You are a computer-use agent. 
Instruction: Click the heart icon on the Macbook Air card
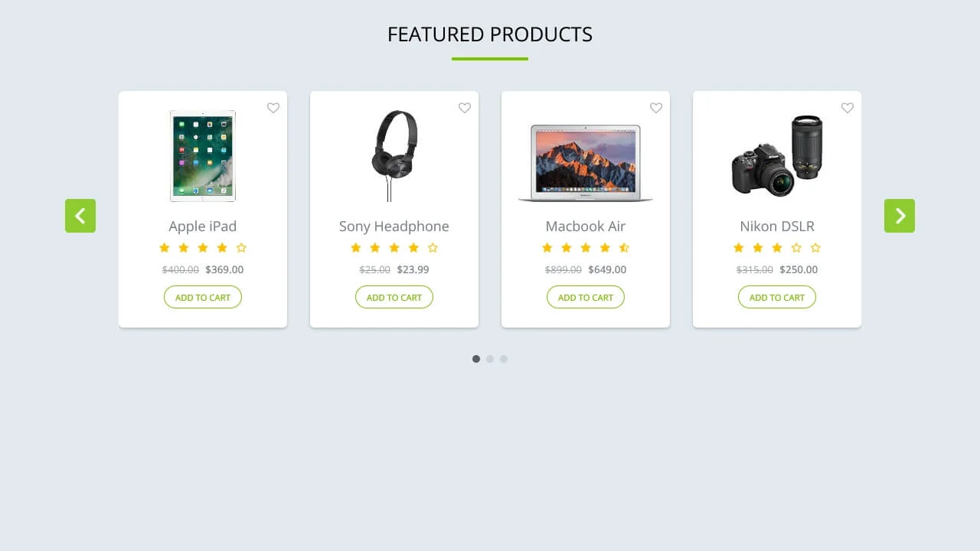point(656,108)
